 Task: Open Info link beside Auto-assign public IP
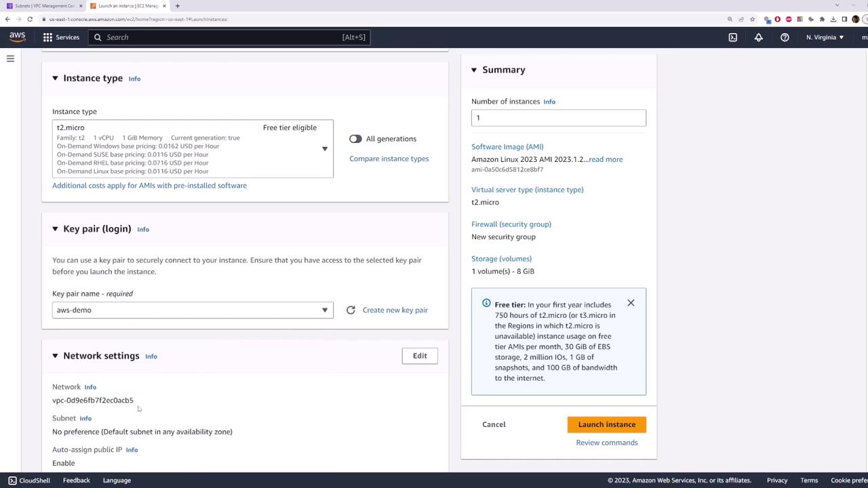coord(132,449)
